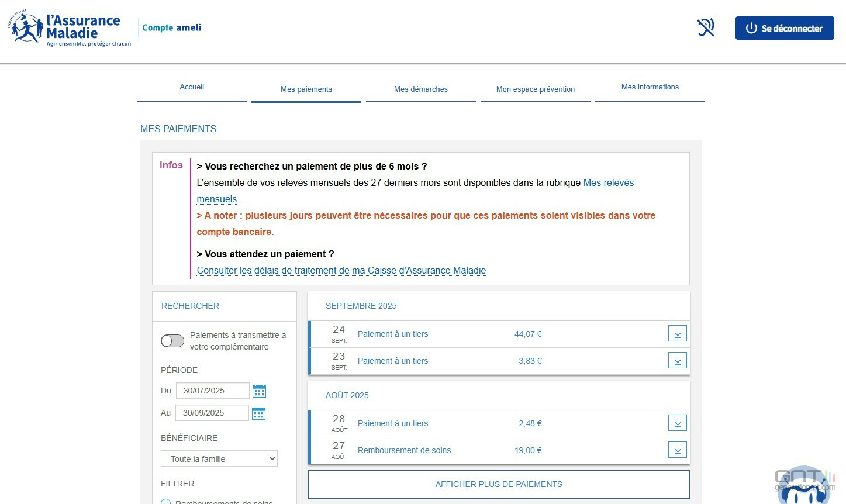This screenshot has height=504, width=846.
Task: Open the 'Mes informations' tab
Action: tap(650, 87)
